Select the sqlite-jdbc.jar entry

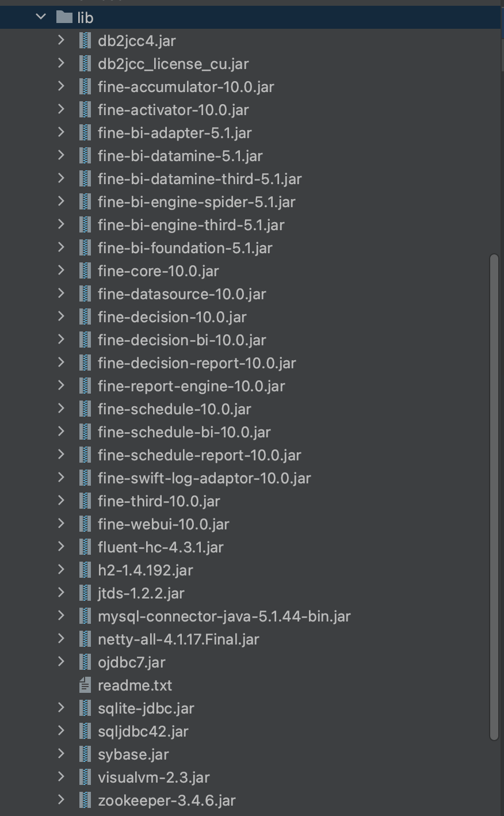(x=146, y=708)
